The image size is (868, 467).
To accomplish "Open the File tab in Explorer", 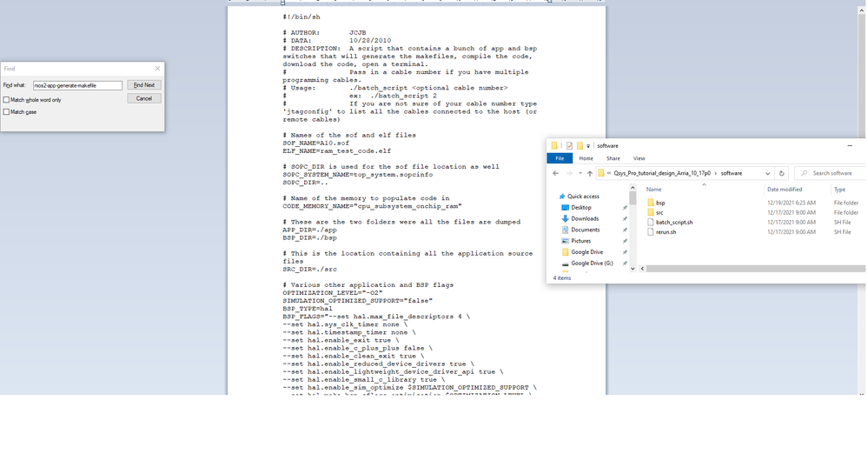I will pos(560,158).
